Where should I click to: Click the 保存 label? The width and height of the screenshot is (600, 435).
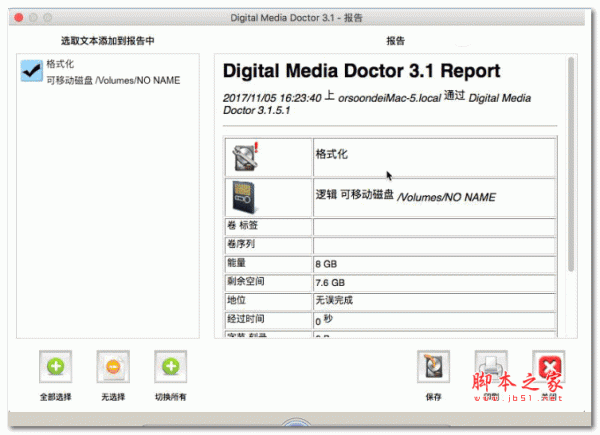pos(434,397)
